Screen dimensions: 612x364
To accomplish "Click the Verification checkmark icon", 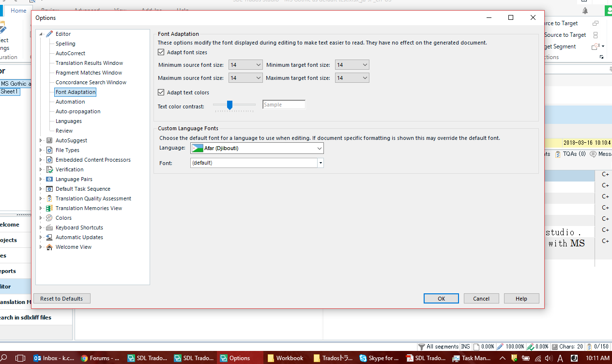I will coord(49,169).
